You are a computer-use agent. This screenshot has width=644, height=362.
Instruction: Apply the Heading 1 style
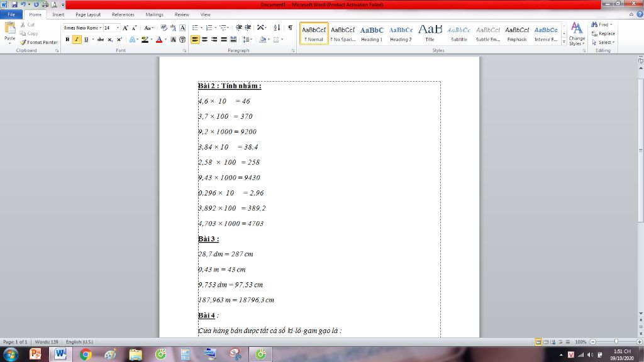(x=372, y=33)
